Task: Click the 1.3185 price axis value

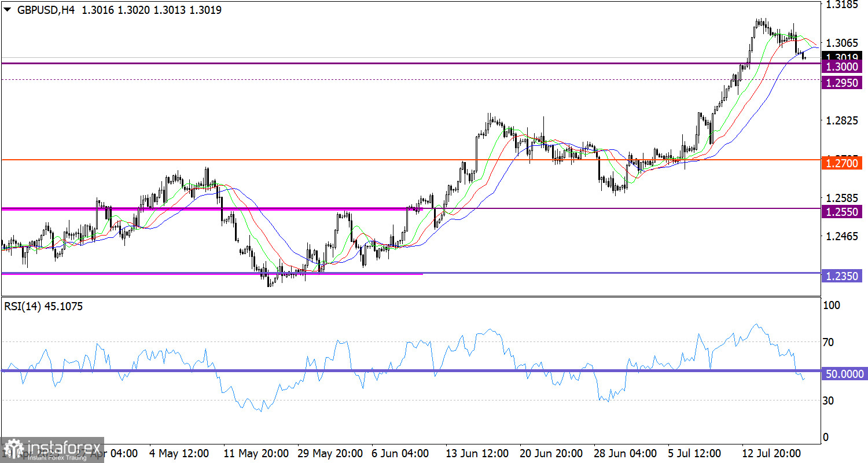Action: (x=842, y=5)
